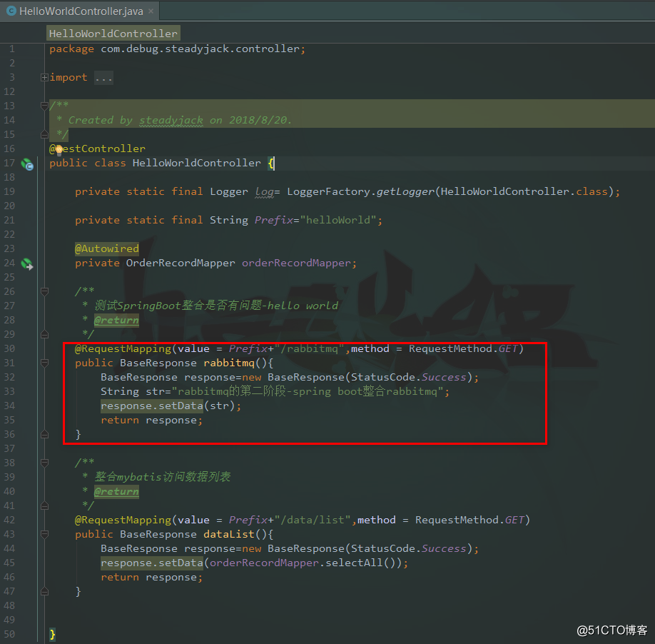Click the package name com.debug.steadyjack.controller
The image size is (655, 644).
pos(200,49)
